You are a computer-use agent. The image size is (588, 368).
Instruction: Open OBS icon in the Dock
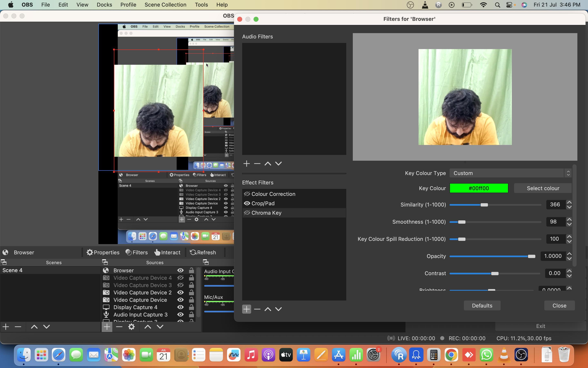(x=521, y=355)
